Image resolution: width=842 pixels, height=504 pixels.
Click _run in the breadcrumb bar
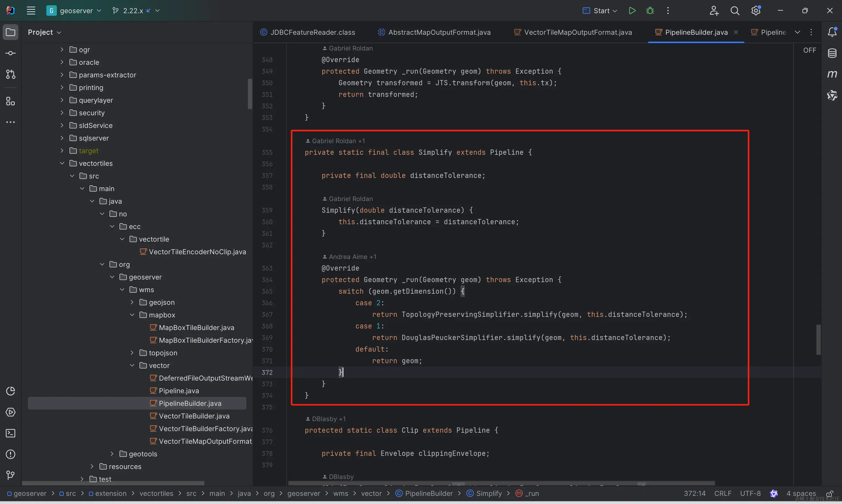click(527, 493)
